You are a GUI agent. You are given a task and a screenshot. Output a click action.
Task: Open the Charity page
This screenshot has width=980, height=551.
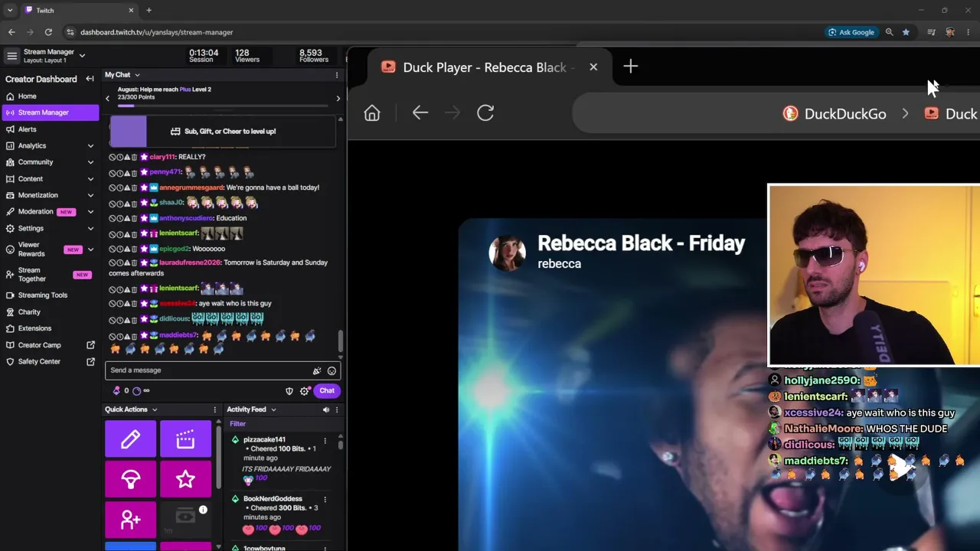[x=51, y=312]
